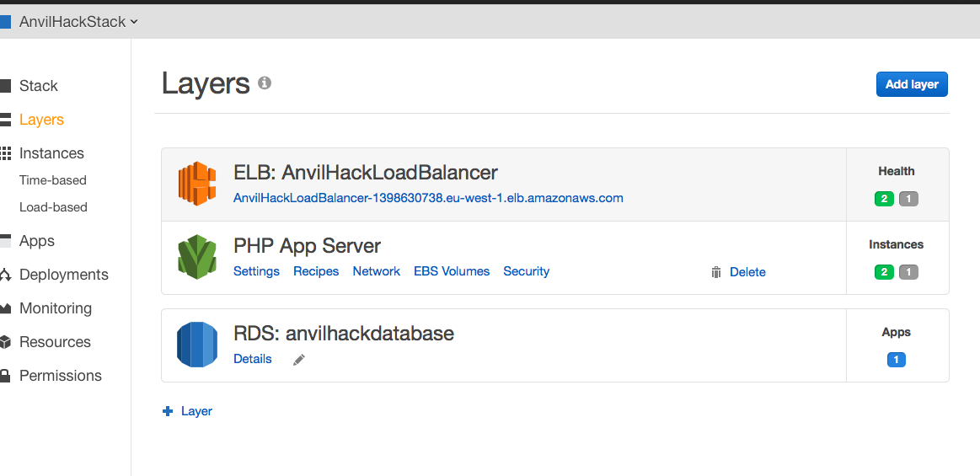Click the Stack sidebar icon
The width and height of the screenshot is (980, 476).
[x=6, y=86]
